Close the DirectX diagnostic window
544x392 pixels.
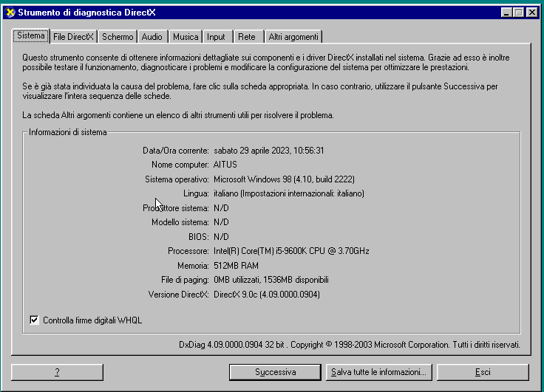[532, 13]
